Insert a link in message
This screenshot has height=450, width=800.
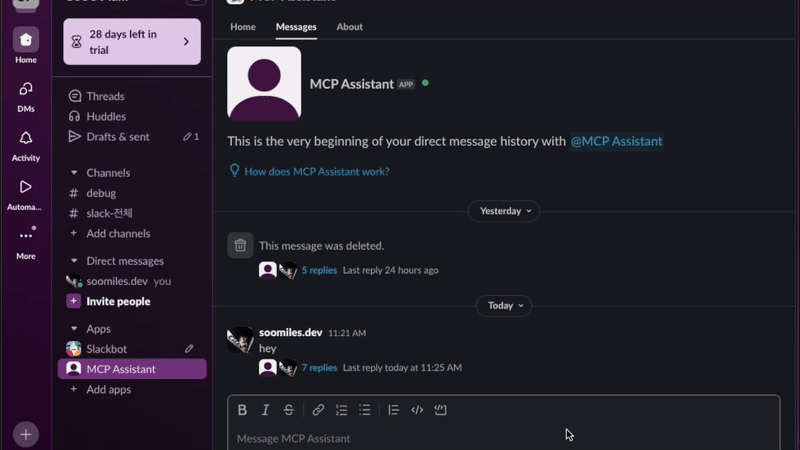pos(318,410)
